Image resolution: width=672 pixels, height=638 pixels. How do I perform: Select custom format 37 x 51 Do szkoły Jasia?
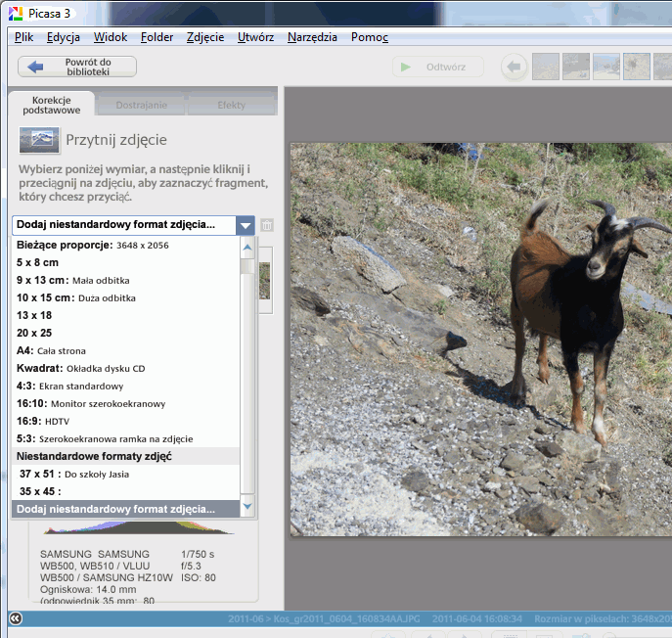click(73, 474)
